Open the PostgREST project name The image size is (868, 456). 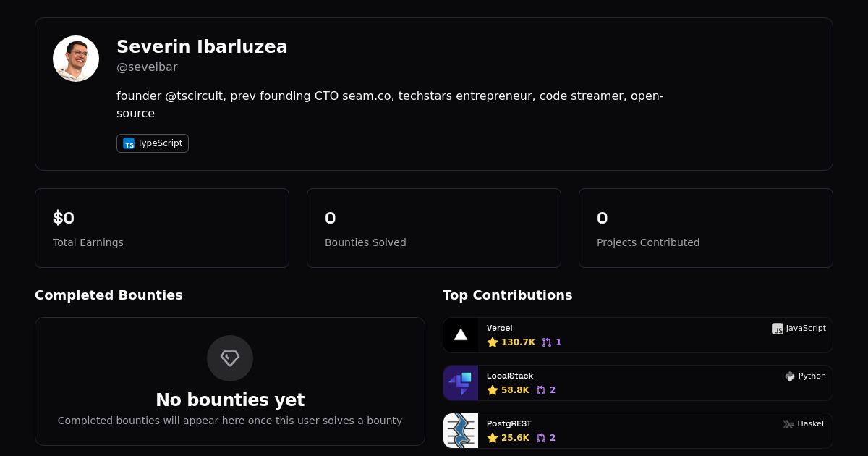point(509,424)
